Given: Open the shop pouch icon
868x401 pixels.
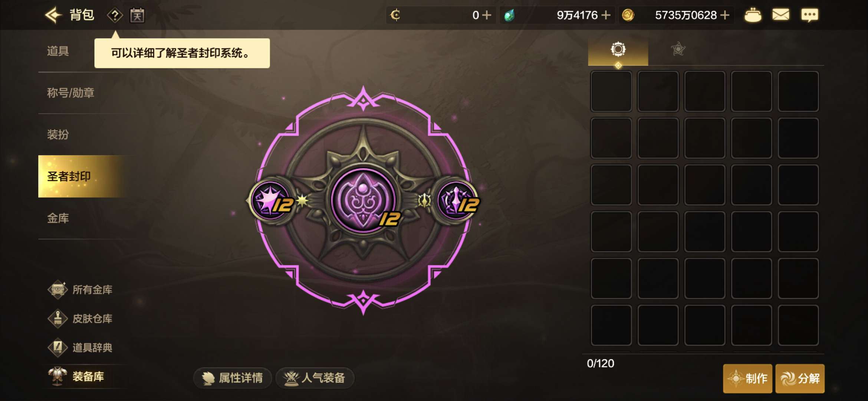Looking at the screenshot, I should point(753,16).
